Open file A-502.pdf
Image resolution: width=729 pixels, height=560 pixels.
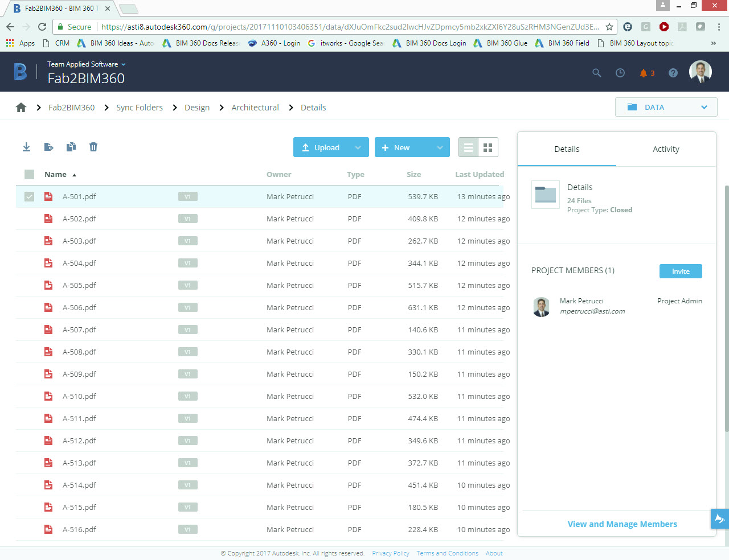click(79, 219)
